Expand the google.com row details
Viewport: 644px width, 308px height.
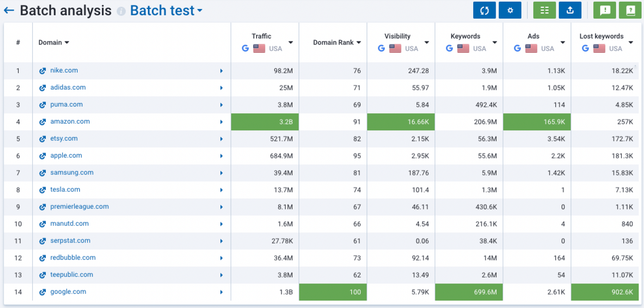point(221,292)
